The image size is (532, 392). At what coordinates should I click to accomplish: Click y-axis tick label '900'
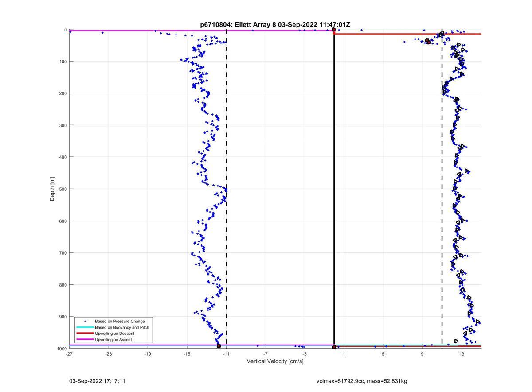point(63,317)
